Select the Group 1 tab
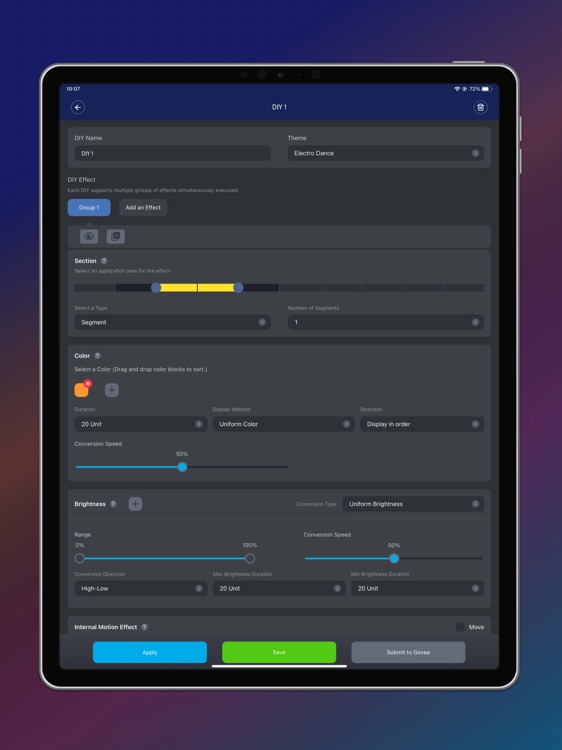Screen dimensions: 562x750 point(89,208)
